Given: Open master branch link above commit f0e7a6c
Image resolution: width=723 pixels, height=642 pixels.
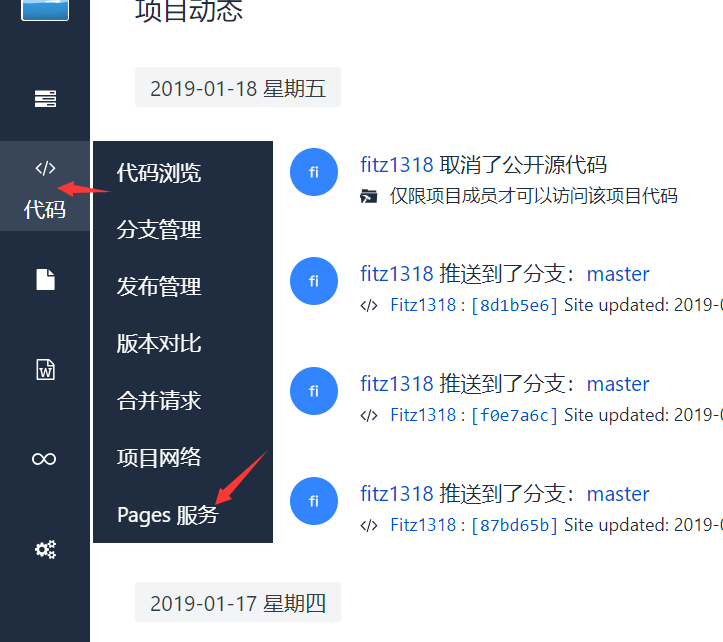Looking at the screenshot, I should pos(618,384).
